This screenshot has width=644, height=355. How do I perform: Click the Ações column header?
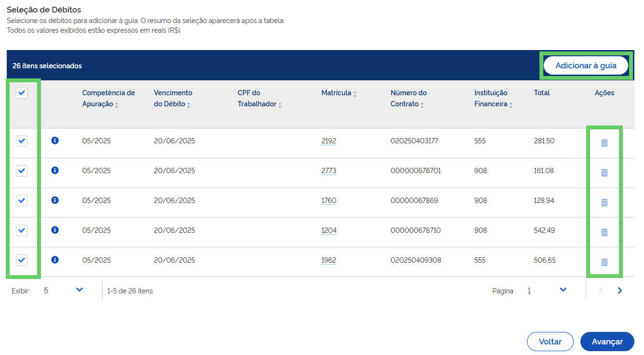pos(605,93)
